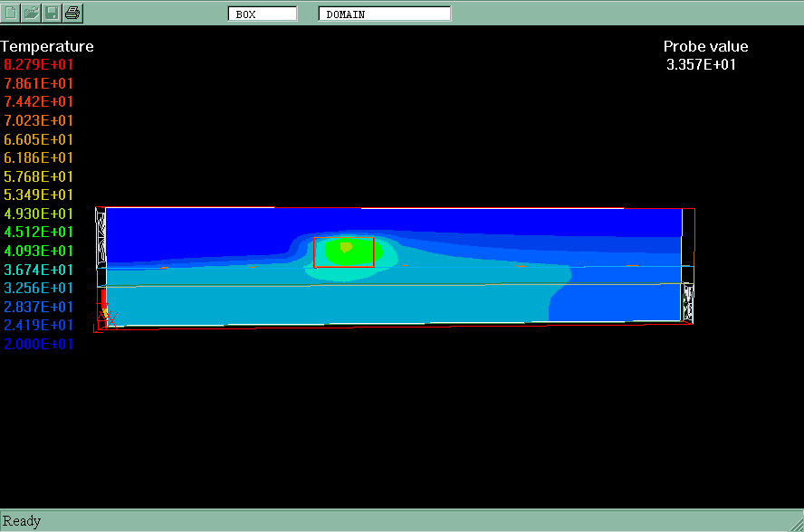Click the Print icon in toolbar

pyautogui.click(x=73, y=13)
